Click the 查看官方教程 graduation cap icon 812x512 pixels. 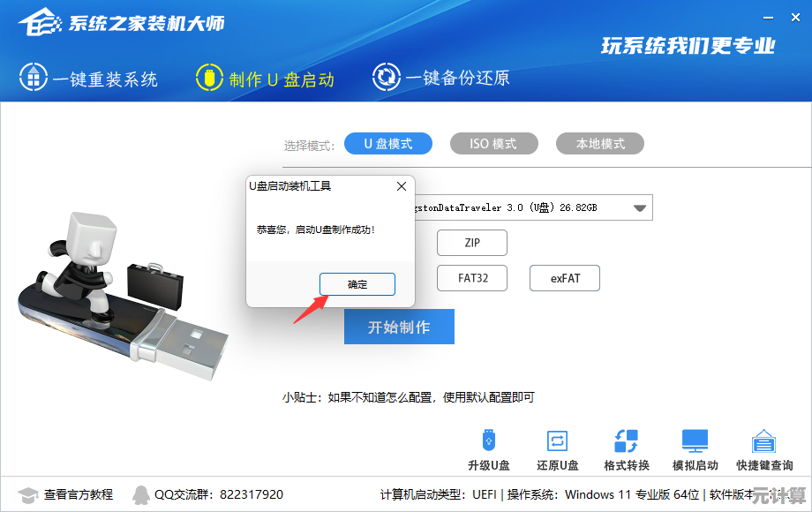[28, 495]
